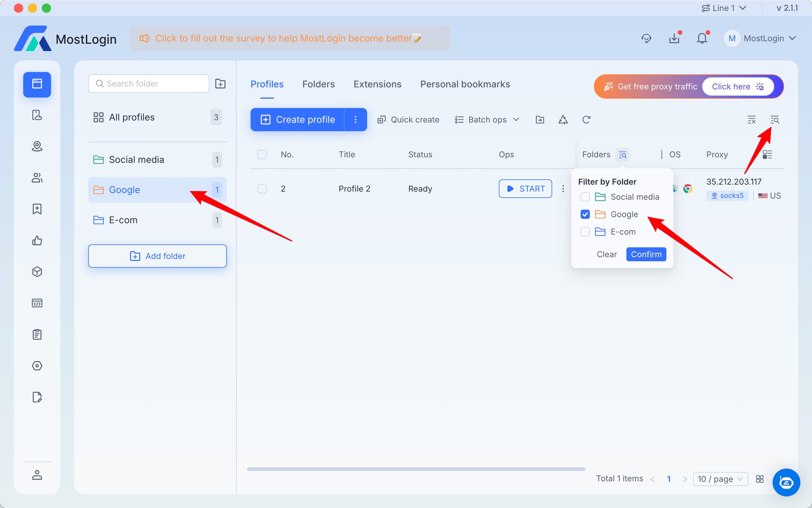The height and width of the screenshot is (508, 812).
Task: Open Create profile more options
Action: tap(356, 120)
